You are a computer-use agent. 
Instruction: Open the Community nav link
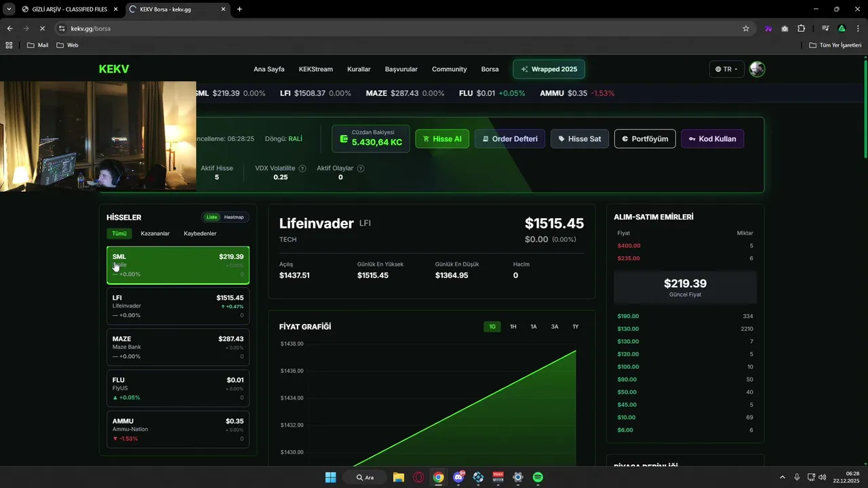tap(450, 69)
